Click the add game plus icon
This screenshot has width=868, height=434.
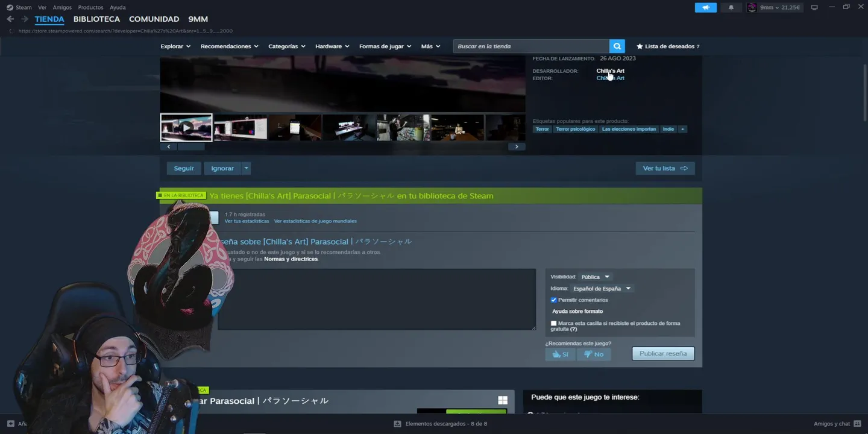coord(10,424)
